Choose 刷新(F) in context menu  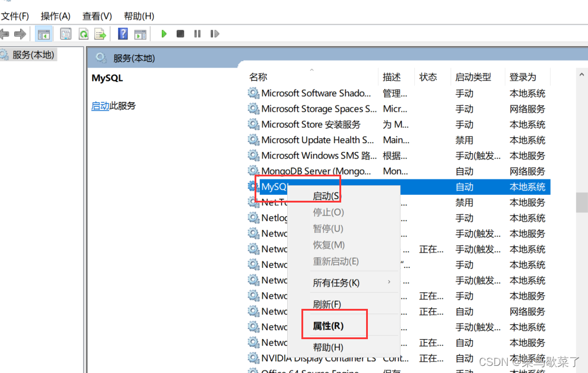[x=344, y=304]
